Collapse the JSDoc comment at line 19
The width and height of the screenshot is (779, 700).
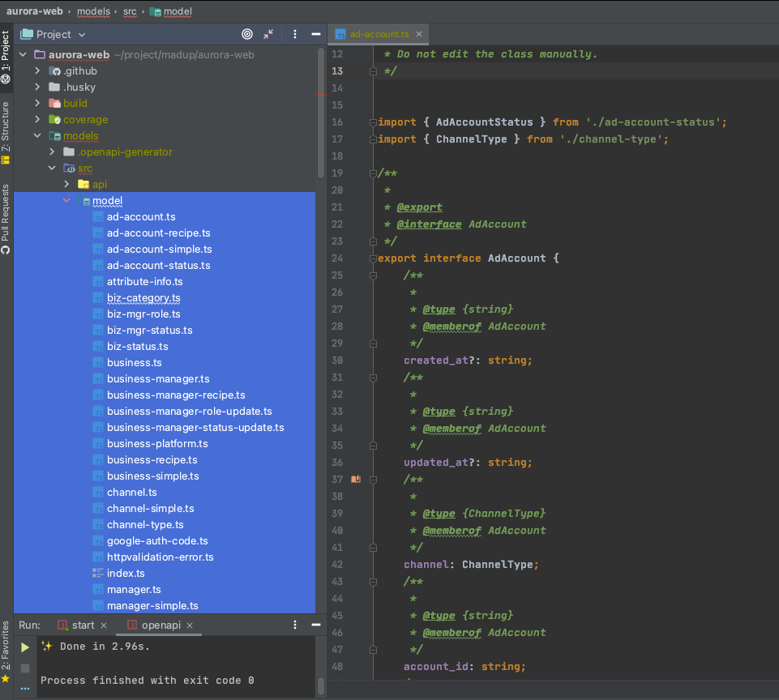click(371, 173)
